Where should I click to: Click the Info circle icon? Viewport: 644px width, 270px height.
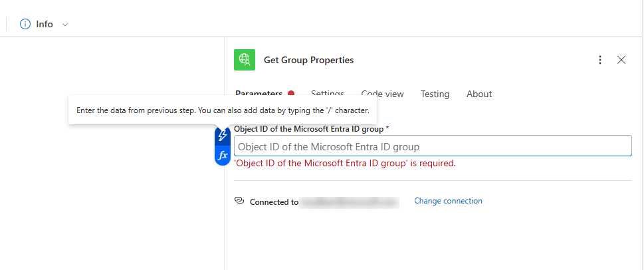pyautogui.click(x=25, y=24)
